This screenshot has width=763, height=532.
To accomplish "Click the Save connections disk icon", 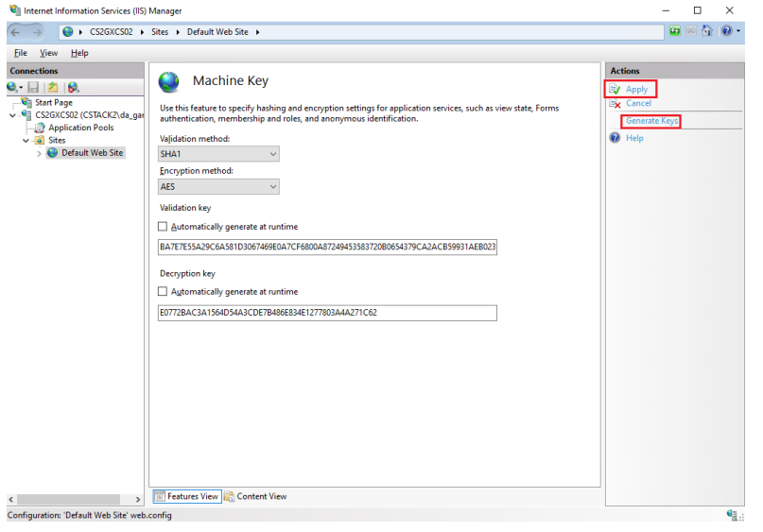I will [33, 87].
